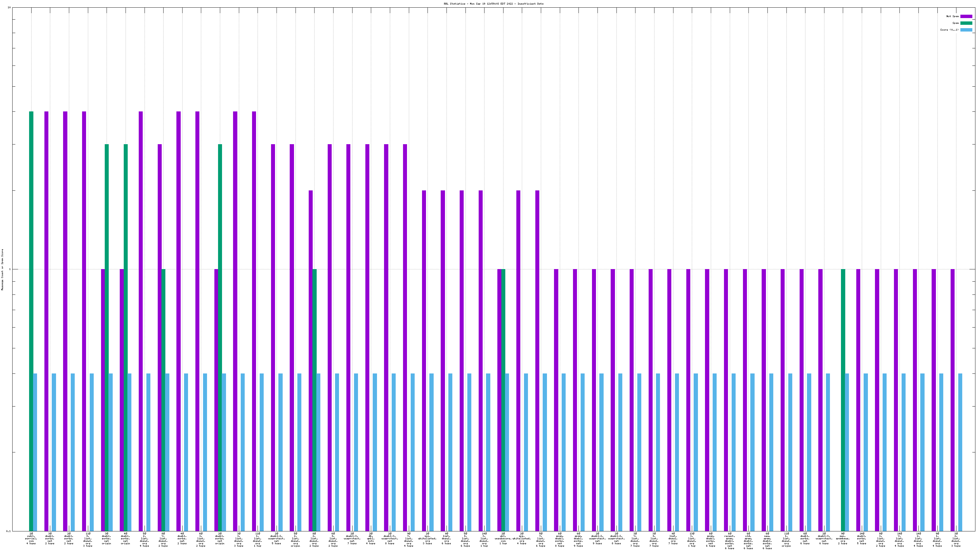Click the recent.spam.dnsbl.sorbs.net 6 hops label
The image size is (980, 551).
(730, 541)
